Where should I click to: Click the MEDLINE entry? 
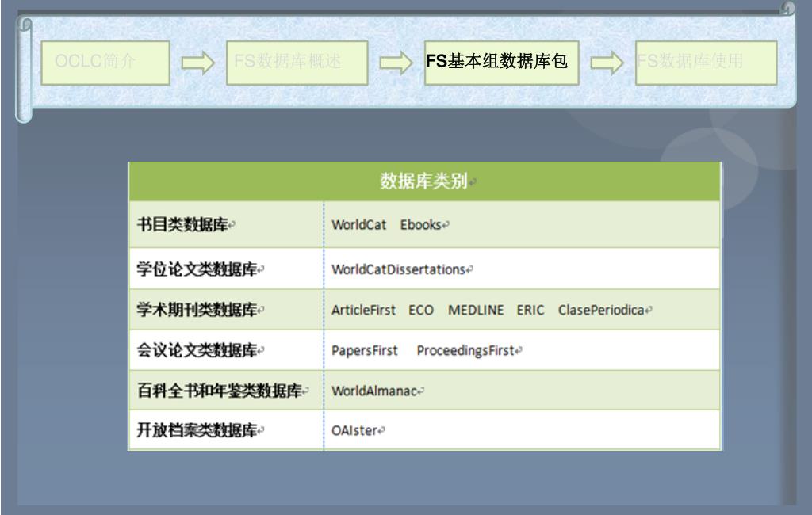click(x=476, y=310)
